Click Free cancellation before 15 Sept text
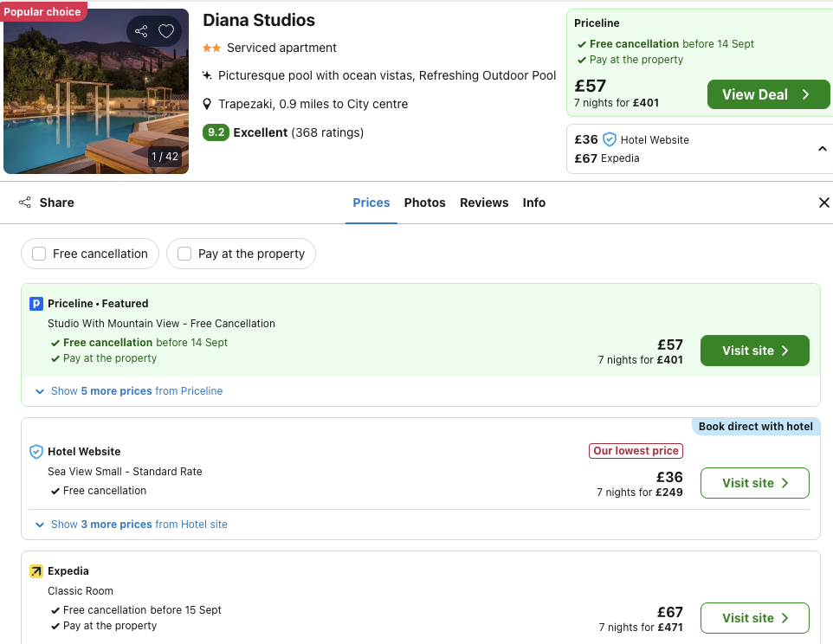 pos(142,610)
